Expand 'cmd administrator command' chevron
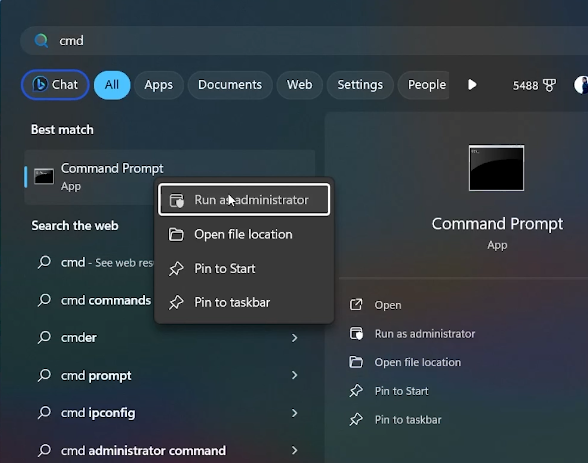The width and height of the screenshot is (588, 463). point(295,450)
